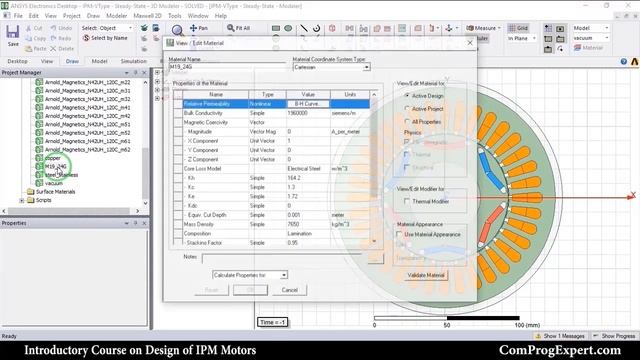Viewport: 640px width, 360px height.
Task: Open the File menu
Action: (18, 16)
